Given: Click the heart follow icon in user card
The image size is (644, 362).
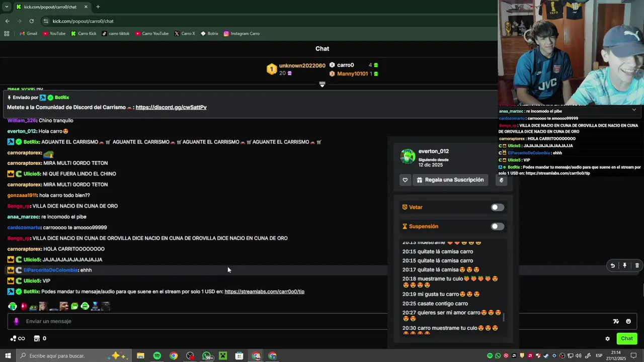Looking at the screenshot, I should tap(405, 180).
